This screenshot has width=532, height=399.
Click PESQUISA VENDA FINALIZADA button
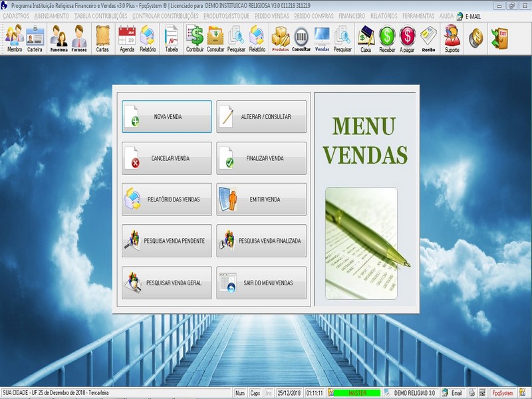tap(261, 241)
